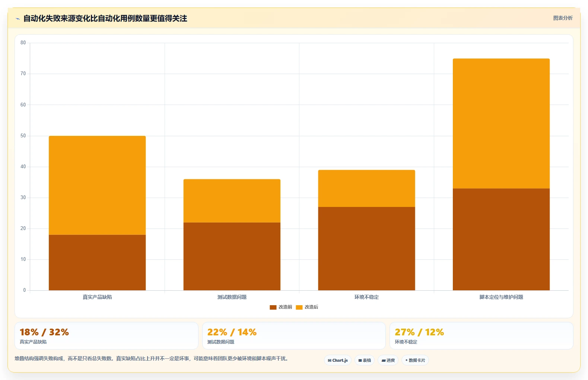Click the 环境不稳定 x-axis label
The height and width of the screenshot is (380, 588).
tap(366, 297)
